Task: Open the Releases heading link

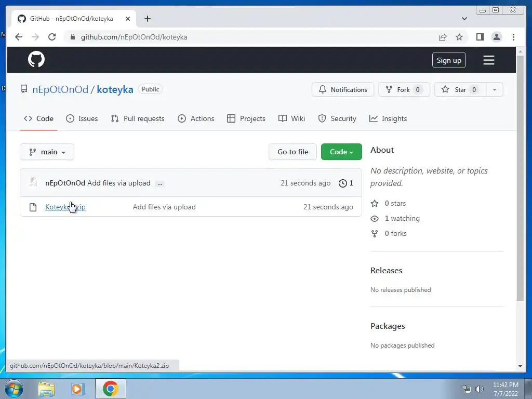Action: [x=386, y=270]
